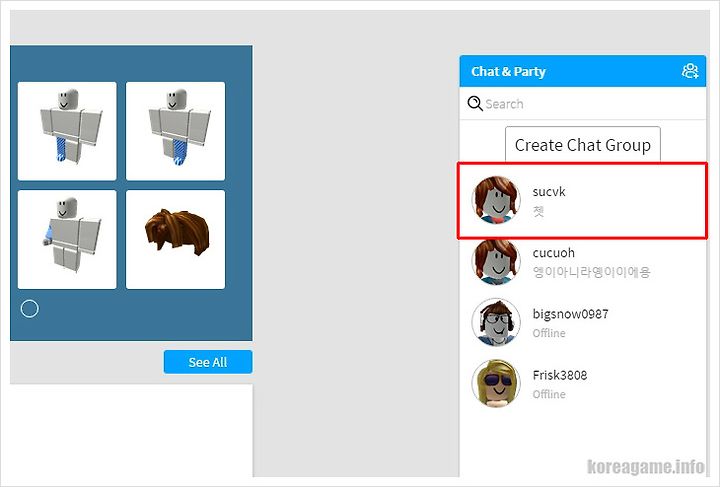Click bigsnow0987's avatar with headphones
Screen dimensions: 720x487
pos(496,322)
